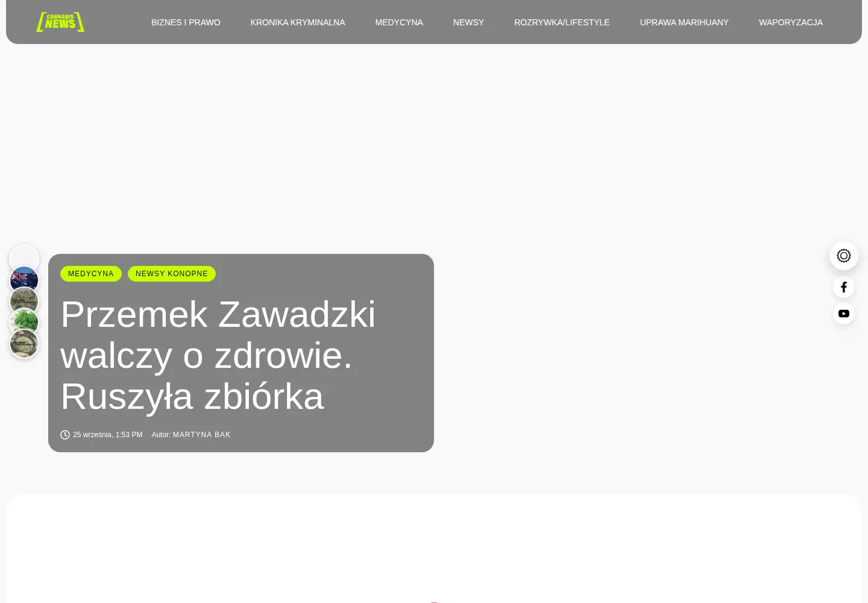Open the BIZNES I PRAWO menu

coord(186,22)
